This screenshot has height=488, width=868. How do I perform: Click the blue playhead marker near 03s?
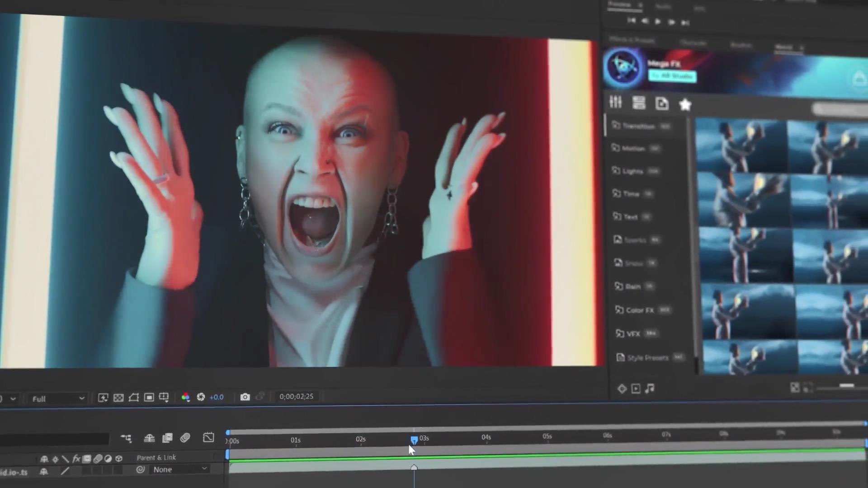pyautogui.click(x=414, y=439)
